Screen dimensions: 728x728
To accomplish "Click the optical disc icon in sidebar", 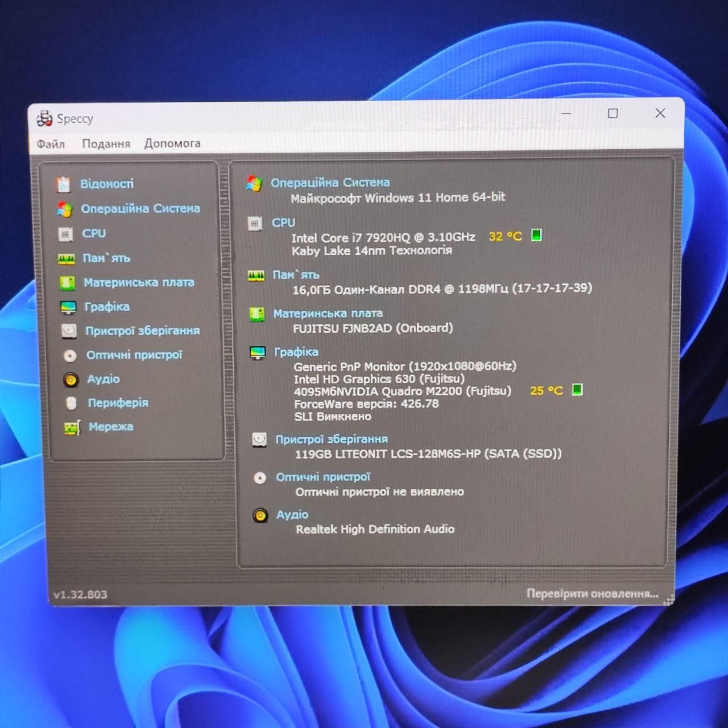I will tap(70, 355).
